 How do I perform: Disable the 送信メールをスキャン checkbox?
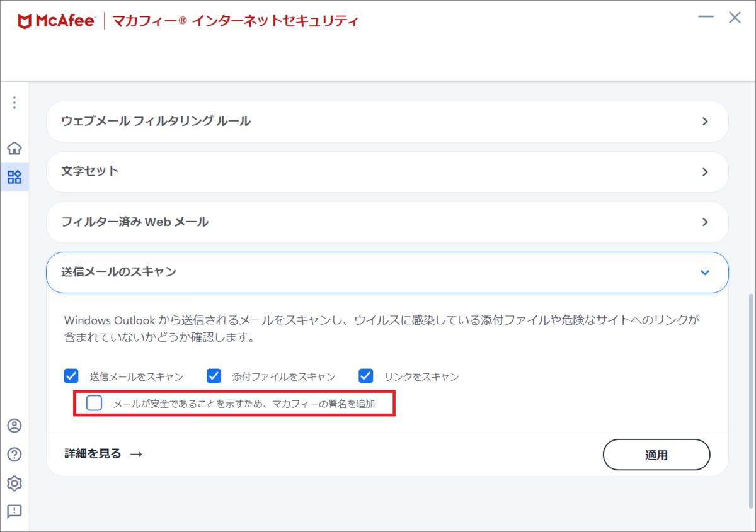pyautogui.click(x=71, y=376)
